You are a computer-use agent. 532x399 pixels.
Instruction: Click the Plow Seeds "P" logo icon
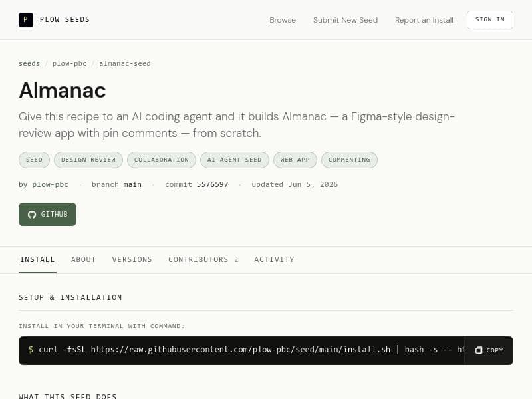[26, 20]
